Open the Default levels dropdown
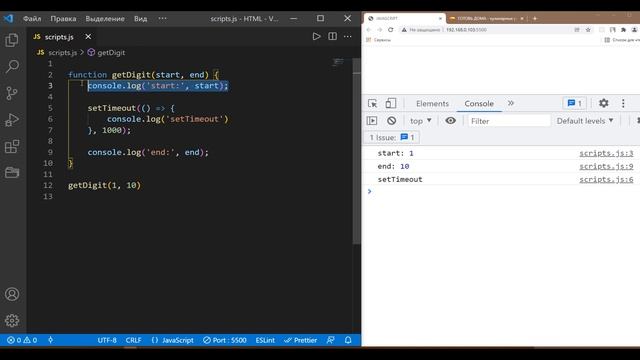This screenshot has height=360, width=640. point(585,121)
